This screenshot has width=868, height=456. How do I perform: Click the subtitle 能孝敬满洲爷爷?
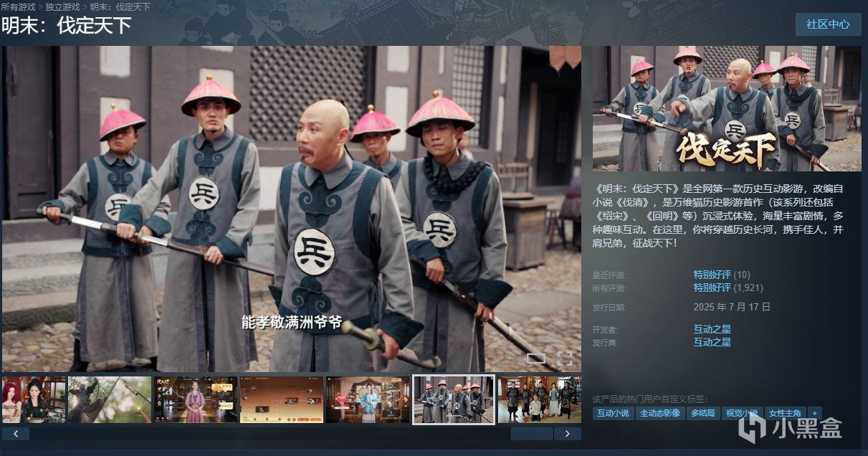(x=292, y=323)
